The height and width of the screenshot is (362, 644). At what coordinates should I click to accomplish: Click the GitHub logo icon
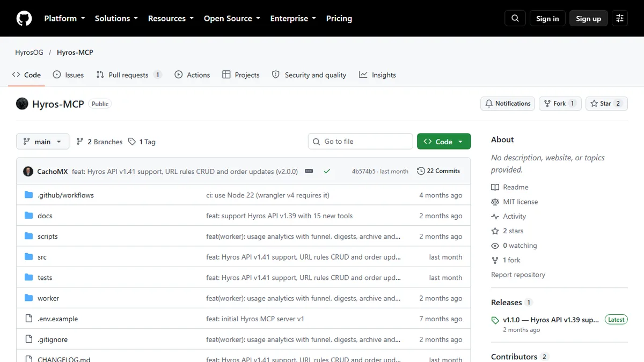pyautogui.click(x=24, y=18)
